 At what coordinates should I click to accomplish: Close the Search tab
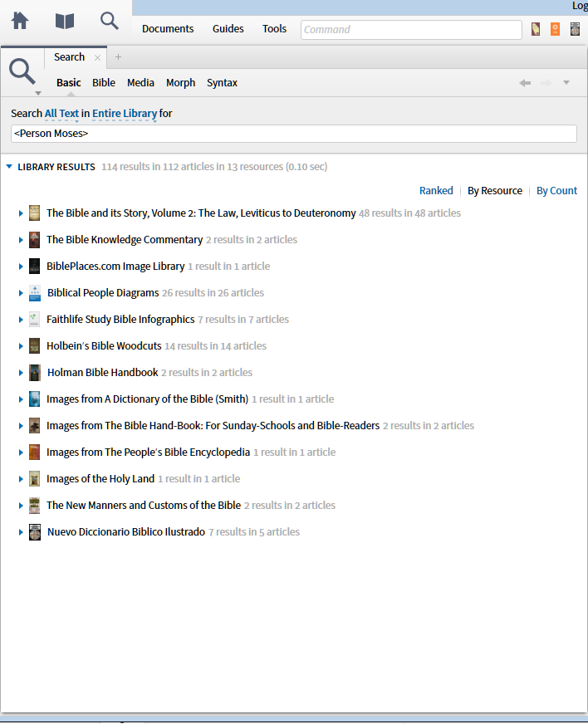97,58
